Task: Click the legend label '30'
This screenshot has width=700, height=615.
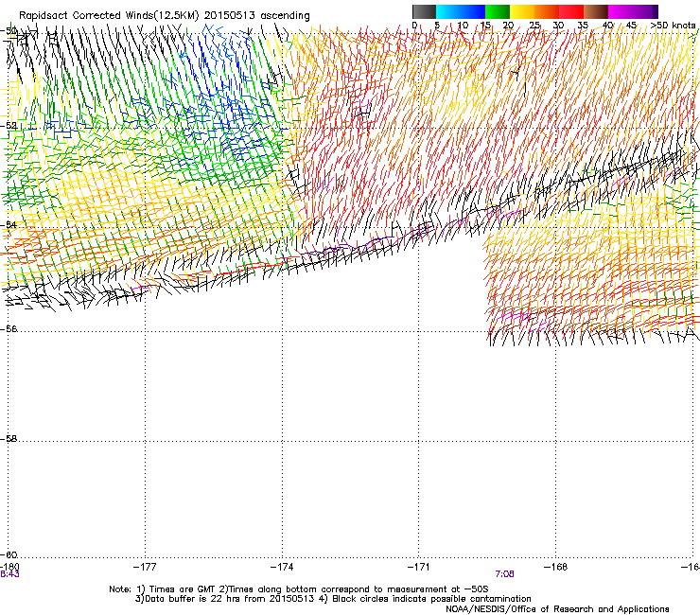Action: click(558, 26)
